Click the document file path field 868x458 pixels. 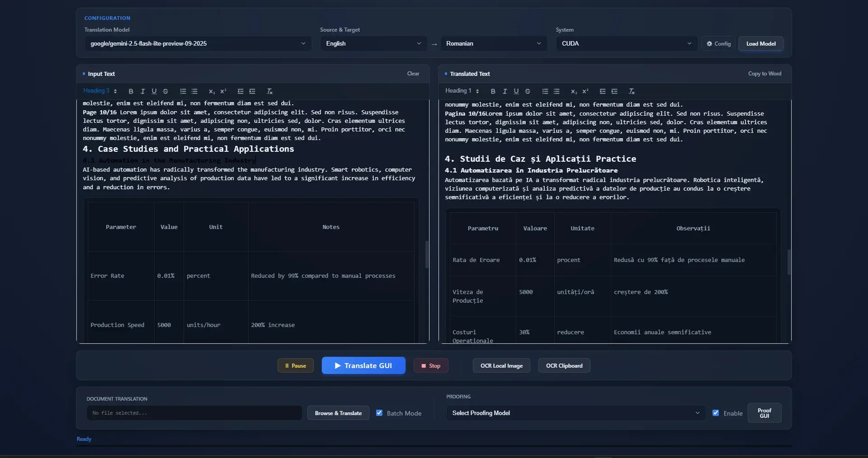point(194,413)
